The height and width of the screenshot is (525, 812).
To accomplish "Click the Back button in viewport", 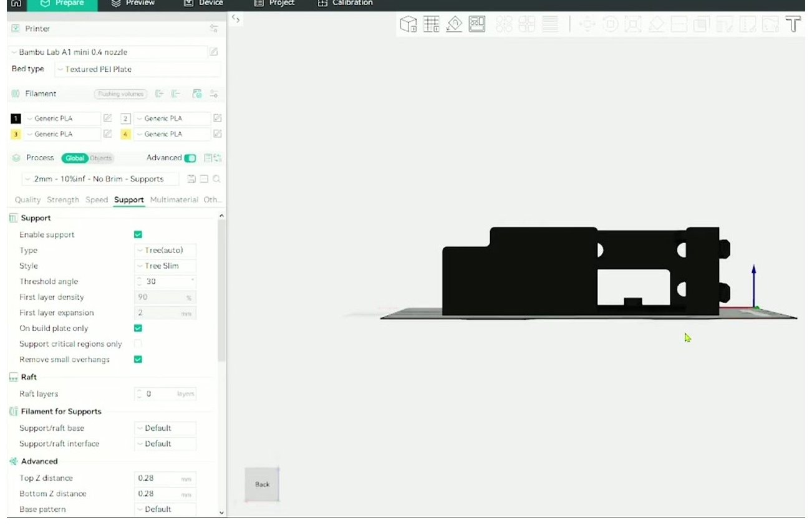I will point(262,484).
